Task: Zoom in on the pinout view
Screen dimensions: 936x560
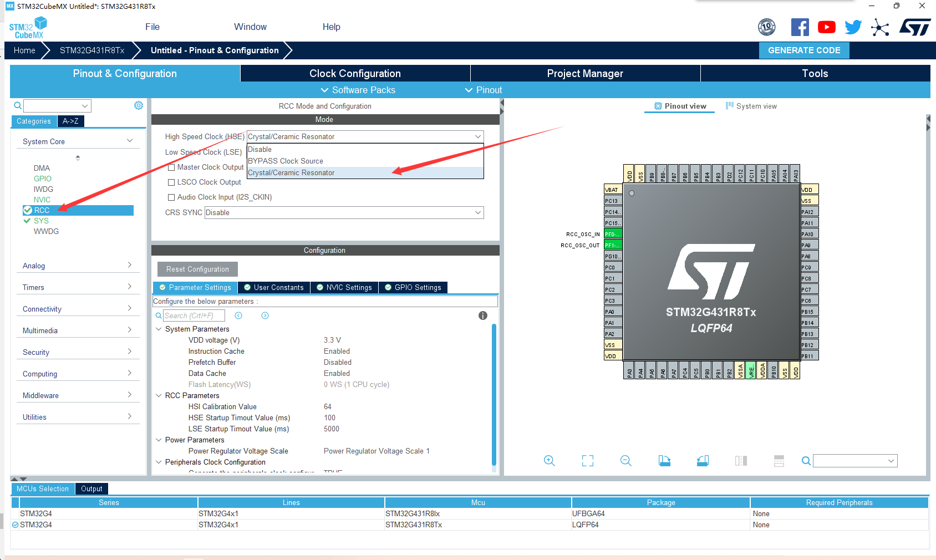Action: (550, 461)
